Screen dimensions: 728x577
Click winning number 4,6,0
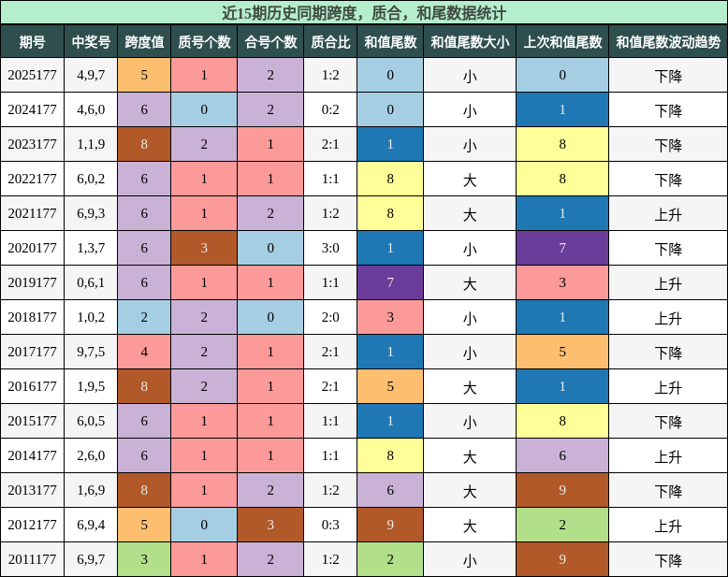[x=91, y=109]
